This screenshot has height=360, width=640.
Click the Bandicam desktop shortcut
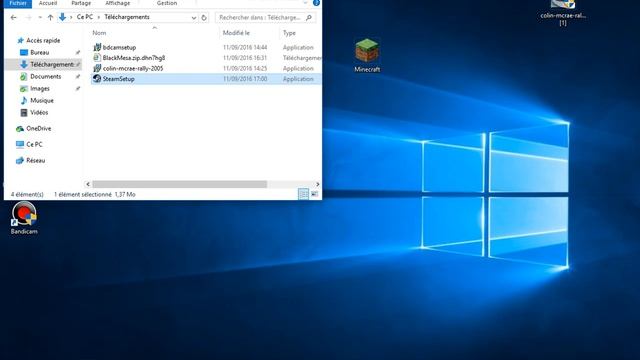(x=24, y=218)
